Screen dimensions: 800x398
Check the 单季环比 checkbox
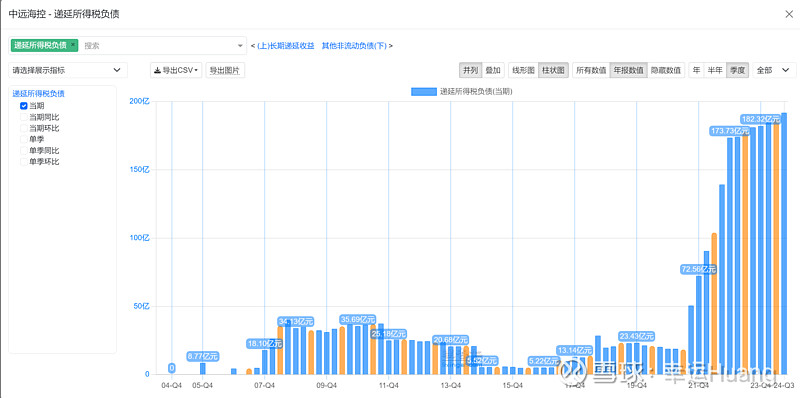[23, 162]
